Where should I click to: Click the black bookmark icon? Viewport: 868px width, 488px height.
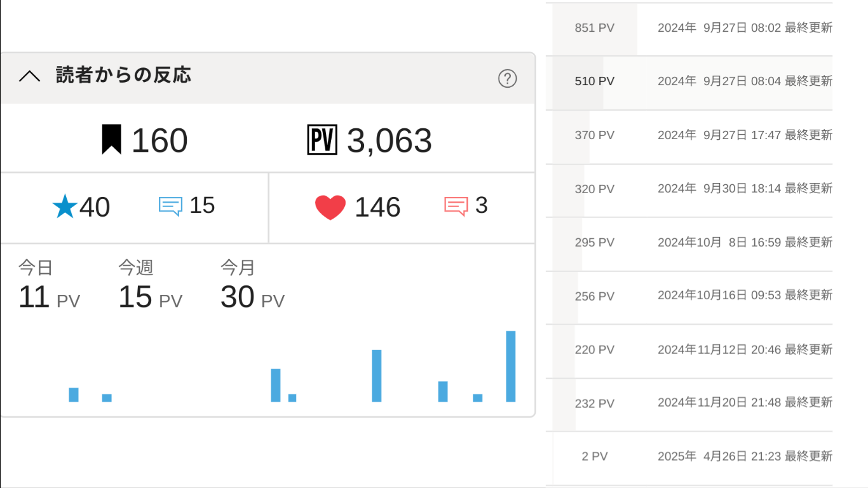point(111,140)
